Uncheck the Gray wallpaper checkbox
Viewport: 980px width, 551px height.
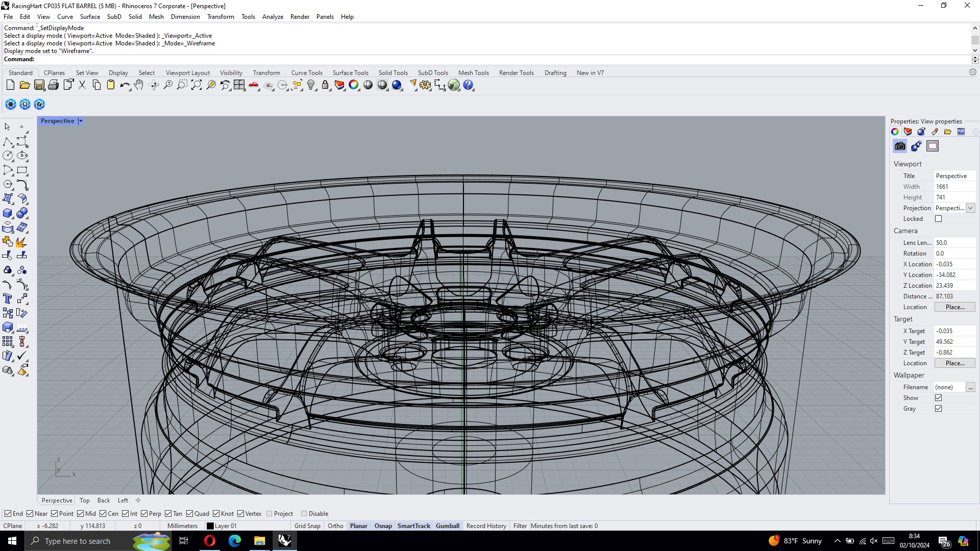tap(938, 409)
